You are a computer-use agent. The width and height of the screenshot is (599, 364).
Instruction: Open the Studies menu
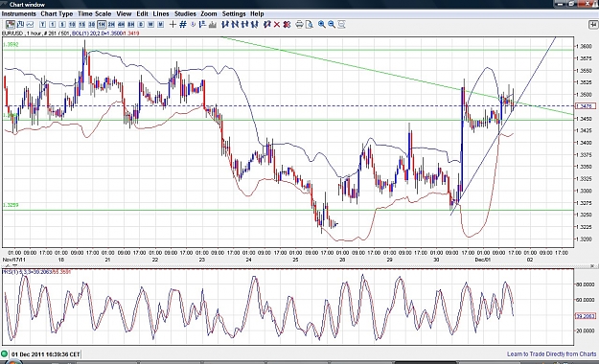185,13
